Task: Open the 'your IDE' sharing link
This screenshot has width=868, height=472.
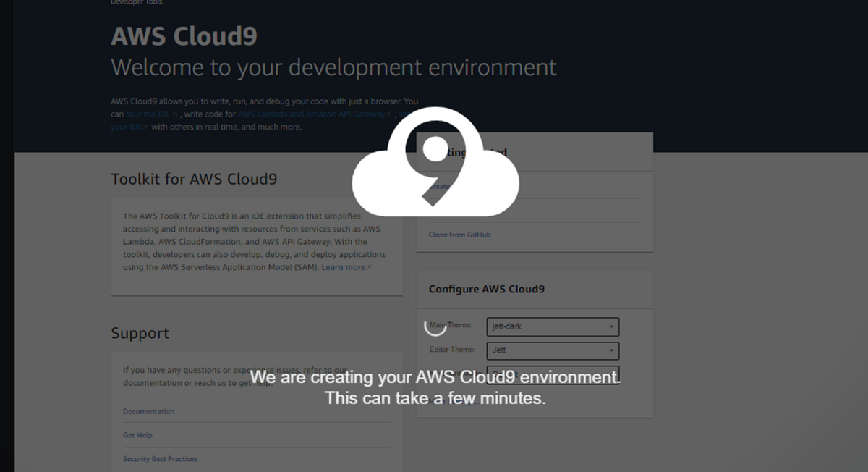Action: tap(129, 127)
